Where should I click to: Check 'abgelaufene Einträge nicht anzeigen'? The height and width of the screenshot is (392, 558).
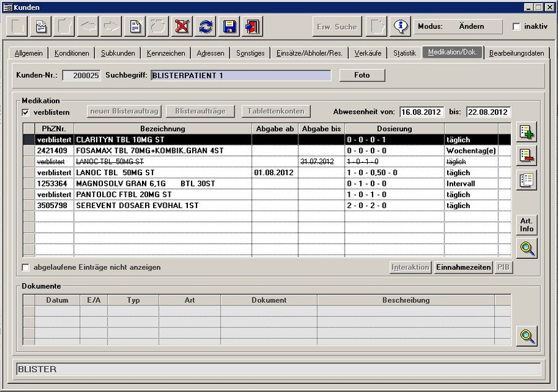click(x=26, y=268)
